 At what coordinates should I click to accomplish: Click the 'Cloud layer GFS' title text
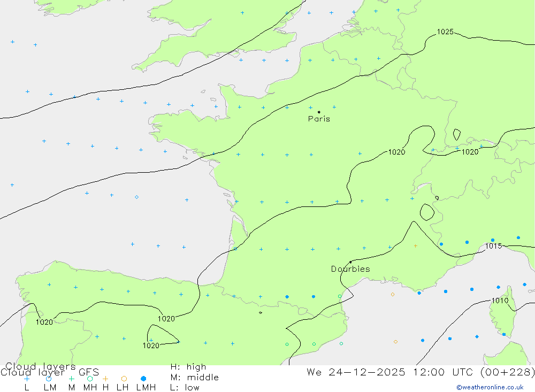coord(50,372)
